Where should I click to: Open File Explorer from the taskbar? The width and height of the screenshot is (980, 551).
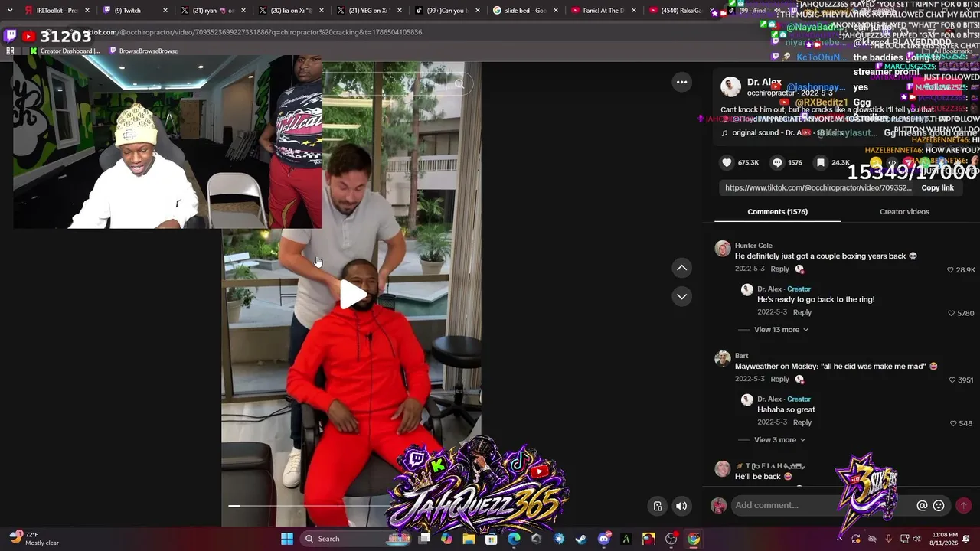tap(469, 539)
